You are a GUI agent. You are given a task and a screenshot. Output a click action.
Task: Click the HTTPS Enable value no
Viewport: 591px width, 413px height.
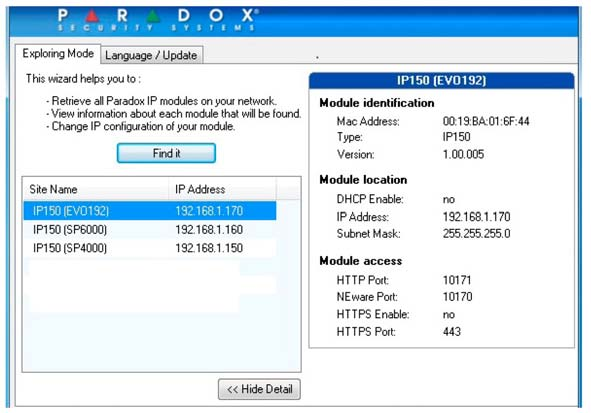(x=449, y=315)
